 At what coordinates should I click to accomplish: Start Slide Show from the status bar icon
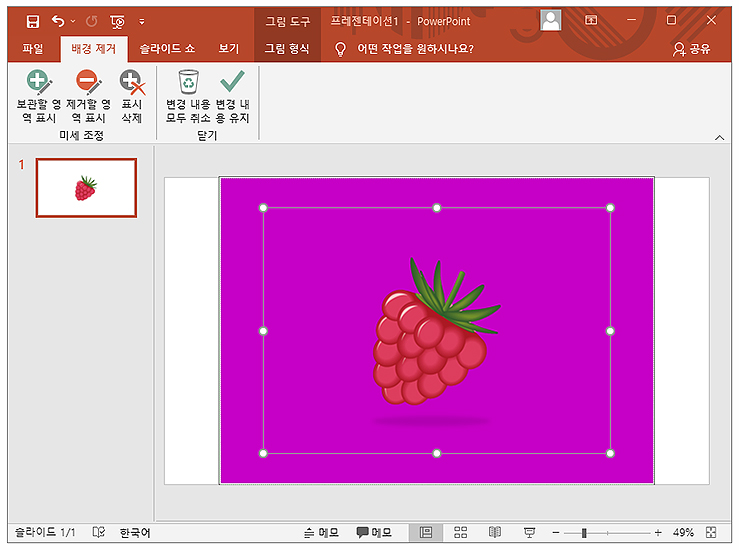tap(530, 533)
